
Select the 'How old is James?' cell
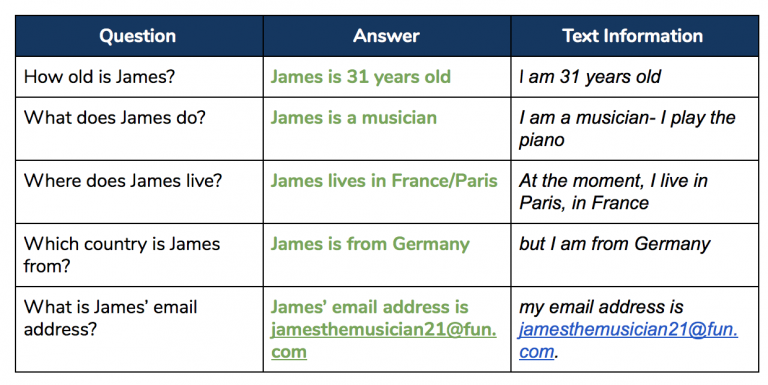139,77
